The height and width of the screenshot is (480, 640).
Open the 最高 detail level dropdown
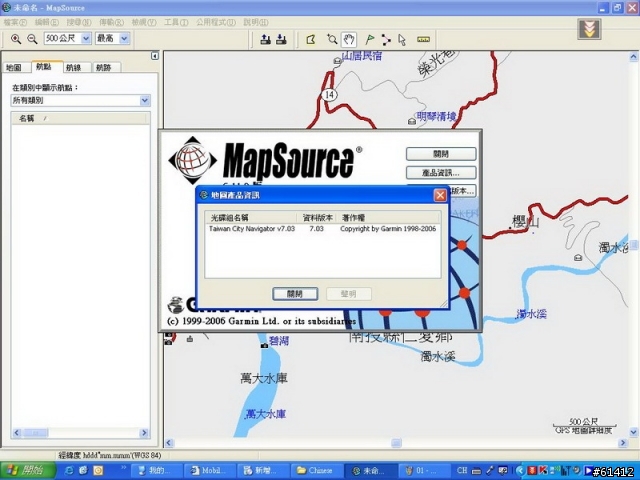124,38
